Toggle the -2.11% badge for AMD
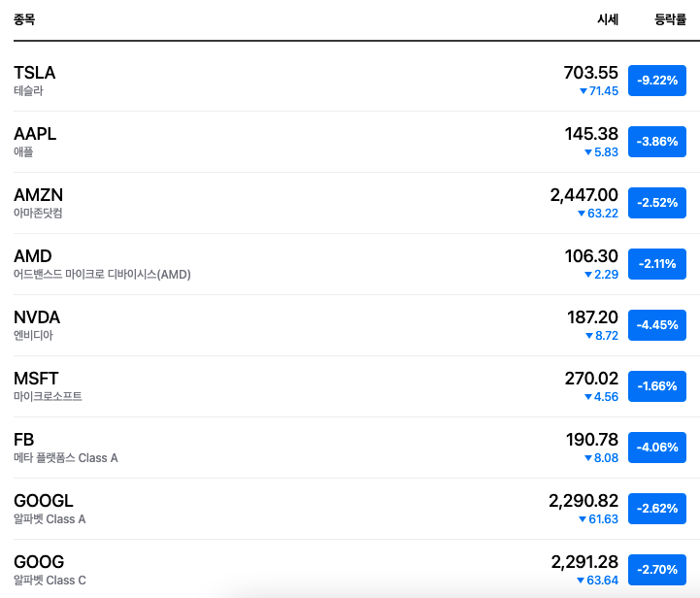The image size is (700, 598). point(657,264)
